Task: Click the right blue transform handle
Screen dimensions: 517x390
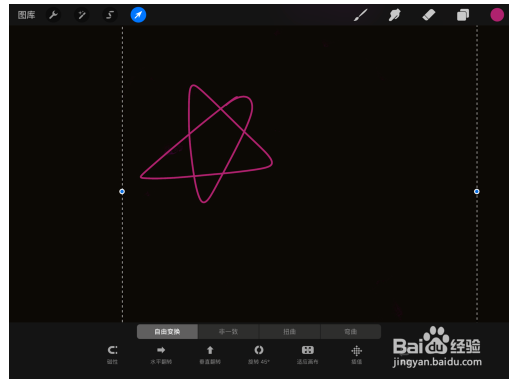Action: point(477,192)
